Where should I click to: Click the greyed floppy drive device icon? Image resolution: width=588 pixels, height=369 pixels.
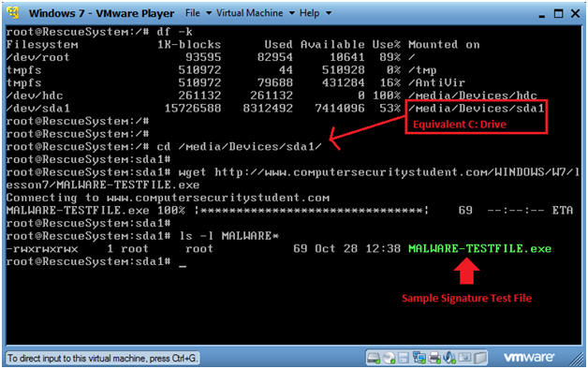pos(404,358)
